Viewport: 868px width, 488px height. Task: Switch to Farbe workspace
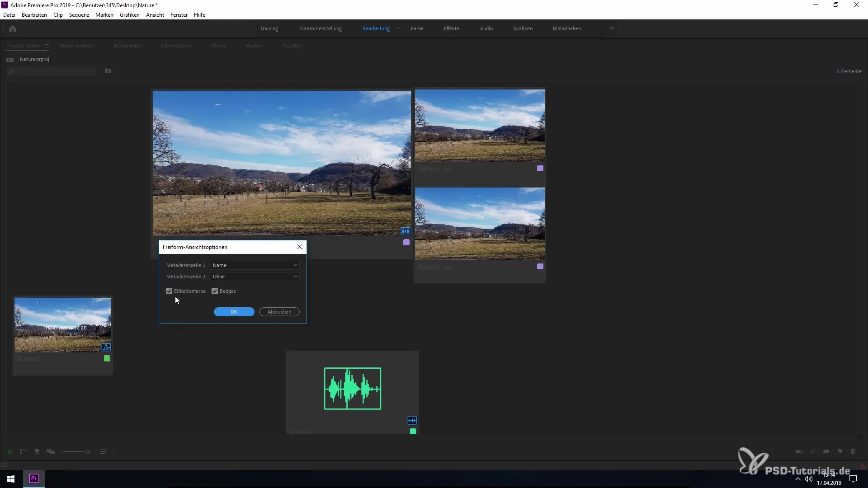[417, 28]
